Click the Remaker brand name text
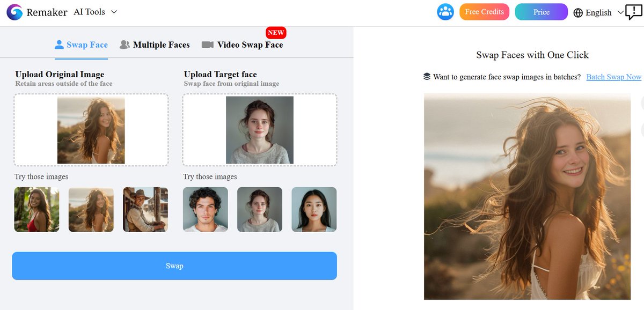 point(47,12)
